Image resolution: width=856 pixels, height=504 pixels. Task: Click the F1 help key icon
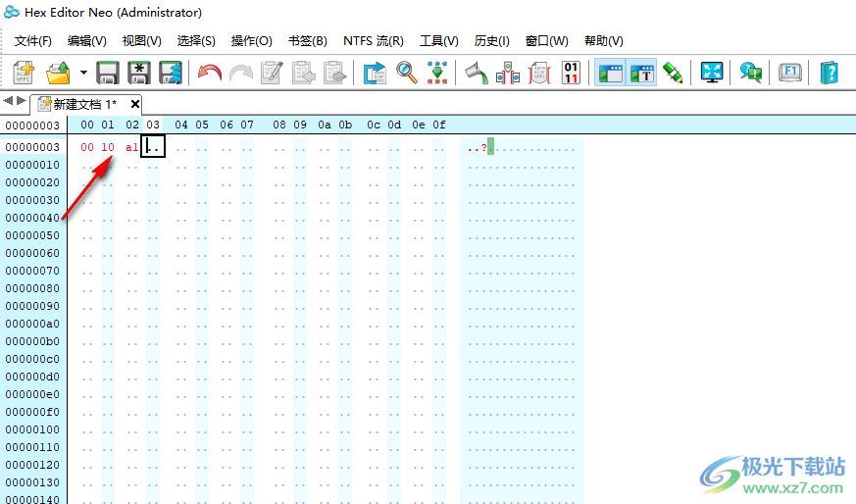point(790,73)
